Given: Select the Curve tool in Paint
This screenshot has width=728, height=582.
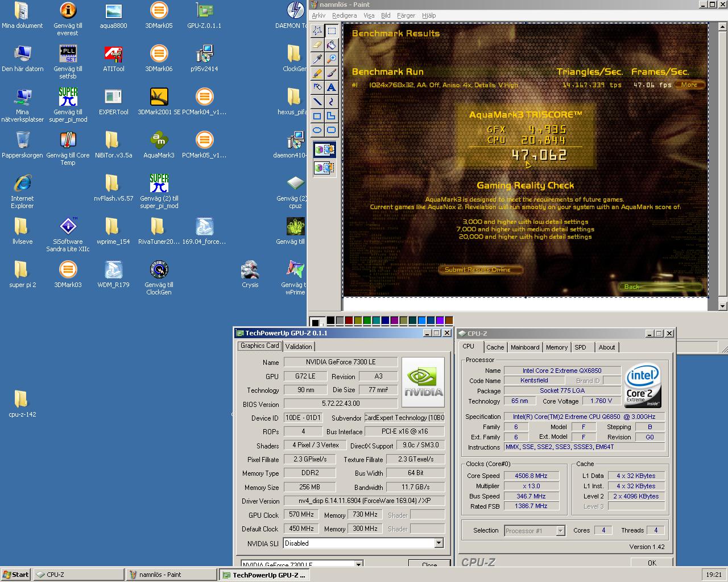Looking at the screenshot, I should [x=332, y=102].
